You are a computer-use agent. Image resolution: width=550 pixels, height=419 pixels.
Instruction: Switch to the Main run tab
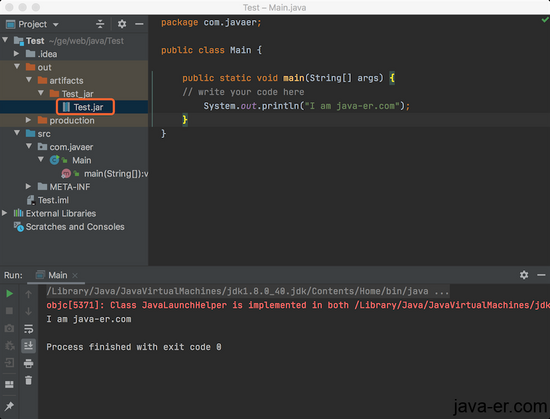[58, 275]
